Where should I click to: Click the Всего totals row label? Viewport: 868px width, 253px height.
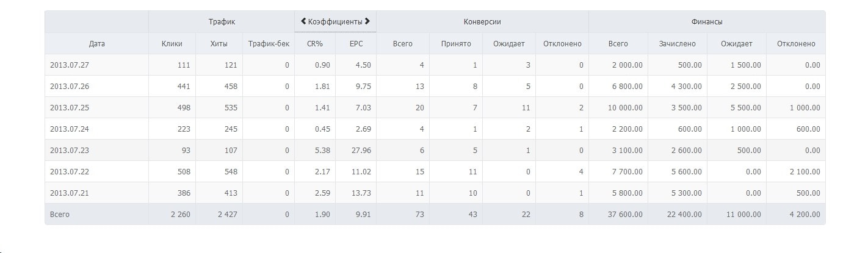pyautogui.click(x=60, y=215)
